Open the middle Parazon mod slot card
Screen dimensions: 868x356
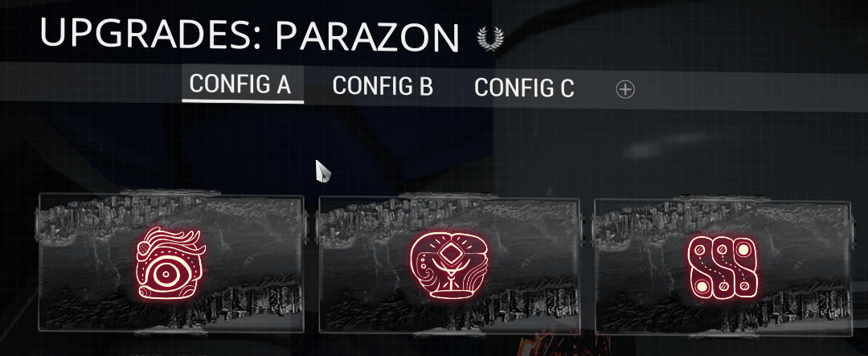tap(449, 264)
